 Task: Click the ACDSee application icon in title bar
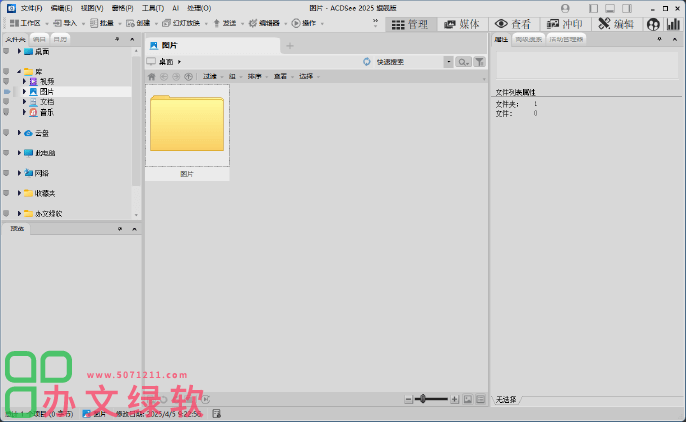pos(11,8)
